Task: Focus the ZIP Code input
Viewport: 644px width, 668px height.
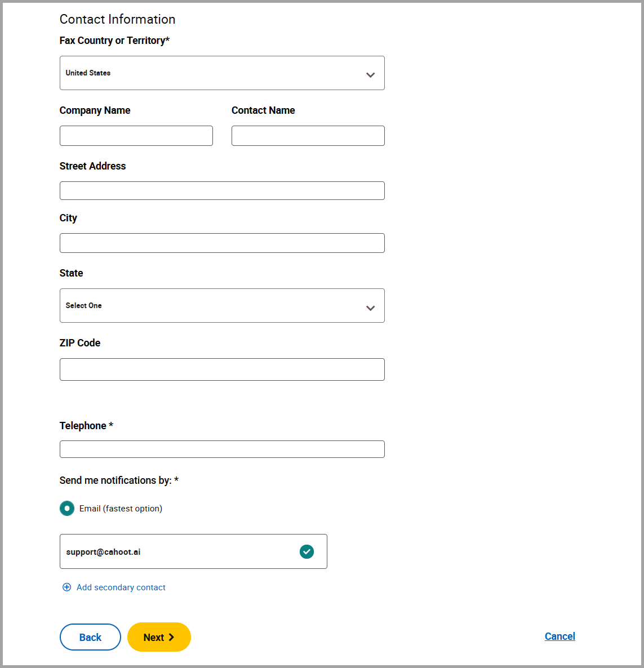Action: 222,369
